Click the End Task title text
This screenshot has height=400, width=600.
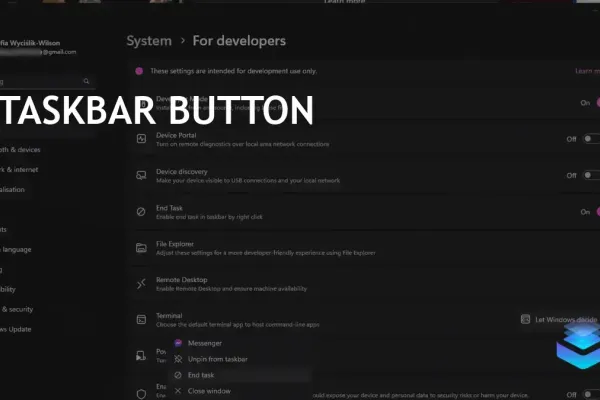pos(169,208)
